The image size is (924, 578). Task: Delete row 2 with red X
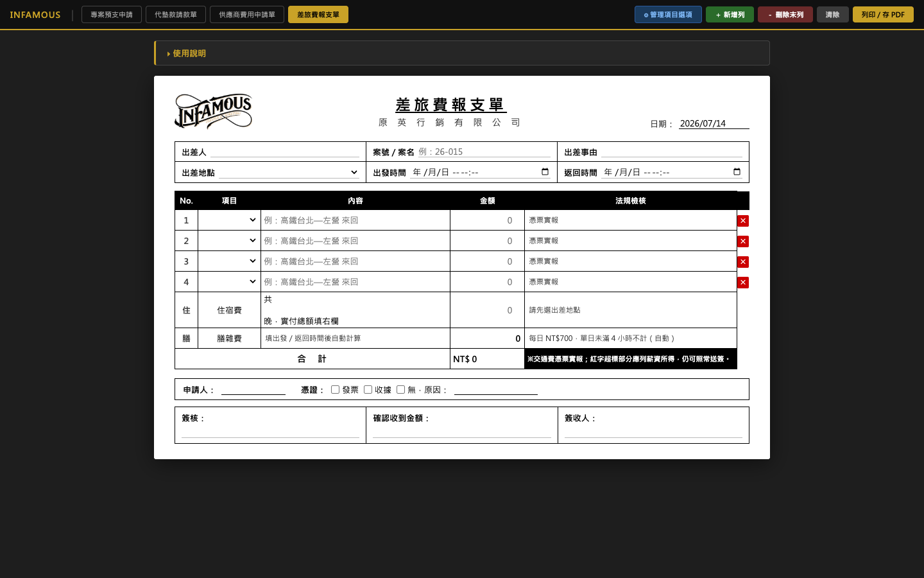(743, 241)
